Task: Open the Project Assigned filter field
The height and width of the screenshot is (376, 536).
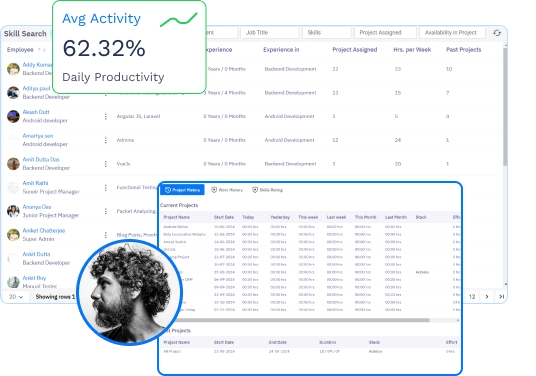Action: [386, 33]
